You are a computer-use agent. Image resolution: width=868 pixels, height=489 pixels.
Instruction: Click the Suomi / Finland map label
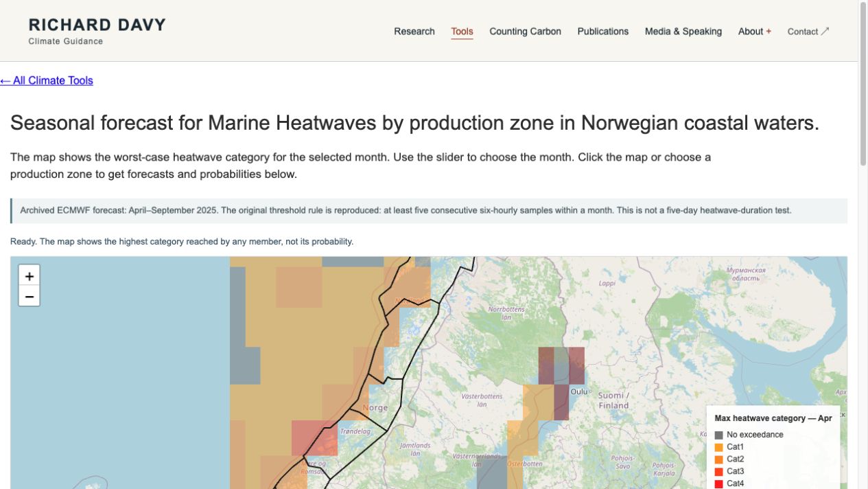(613, 400)
